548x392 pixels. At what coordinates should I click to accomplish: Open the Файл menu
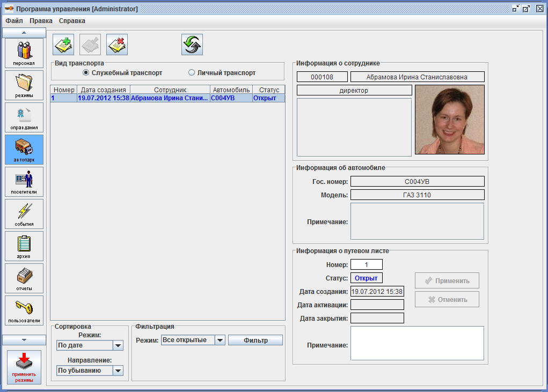click(14, 21)
